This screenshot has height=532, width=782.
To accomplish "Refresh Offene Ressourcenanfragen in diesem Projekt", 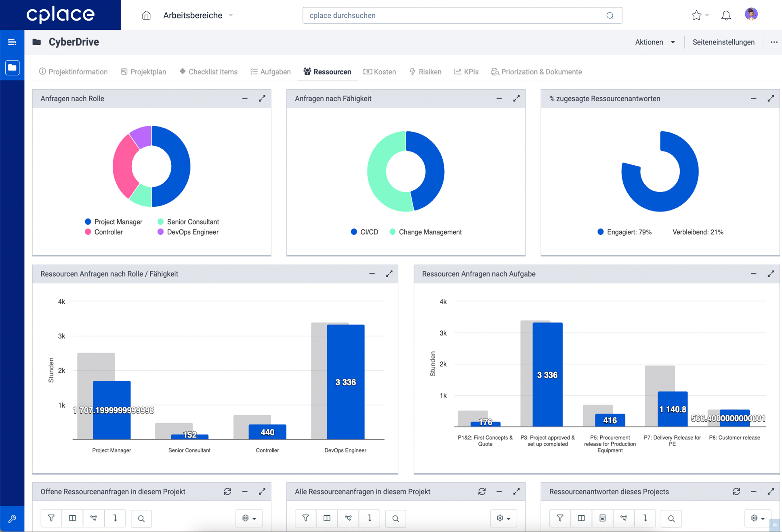I will (228, 492).
